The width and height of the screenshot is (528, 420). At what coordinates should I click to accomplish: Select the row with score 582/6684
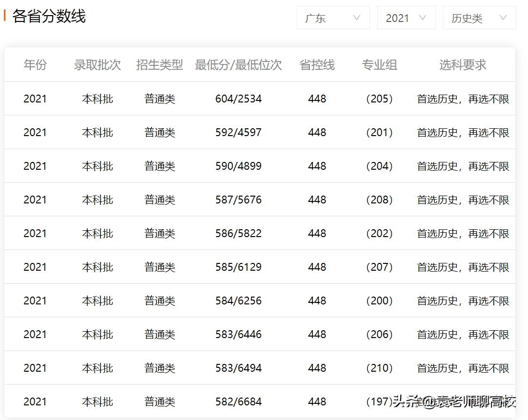(238, 401)
